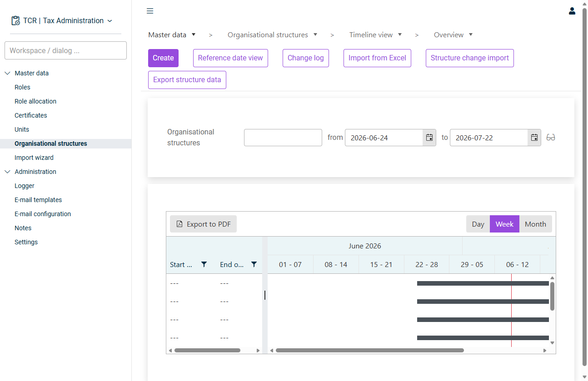Open Reference date view
588x381 pixels.
(230, 58)
